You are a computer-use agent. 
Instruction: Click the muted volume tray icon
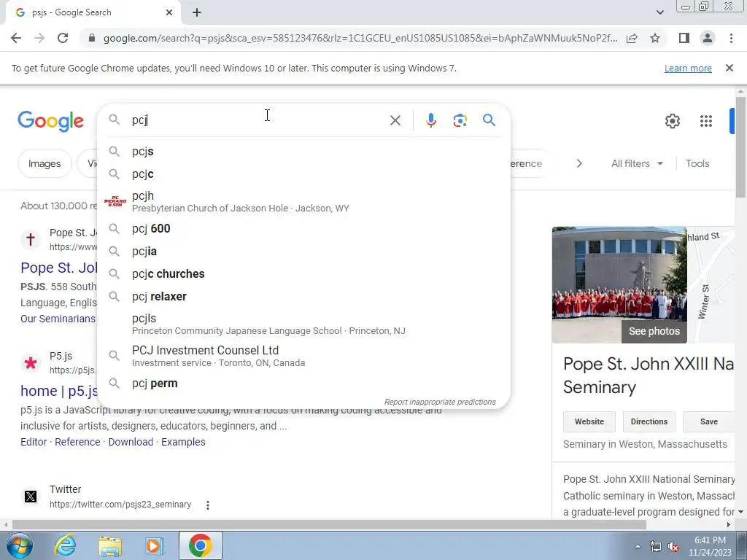[x=673, y=547]
